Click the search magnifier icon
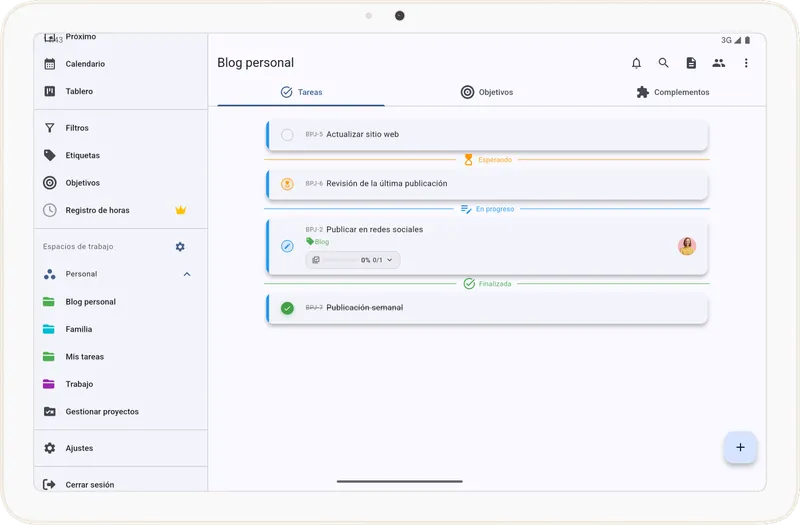Viewport: 800px width, 525px height. pos(663,63)
